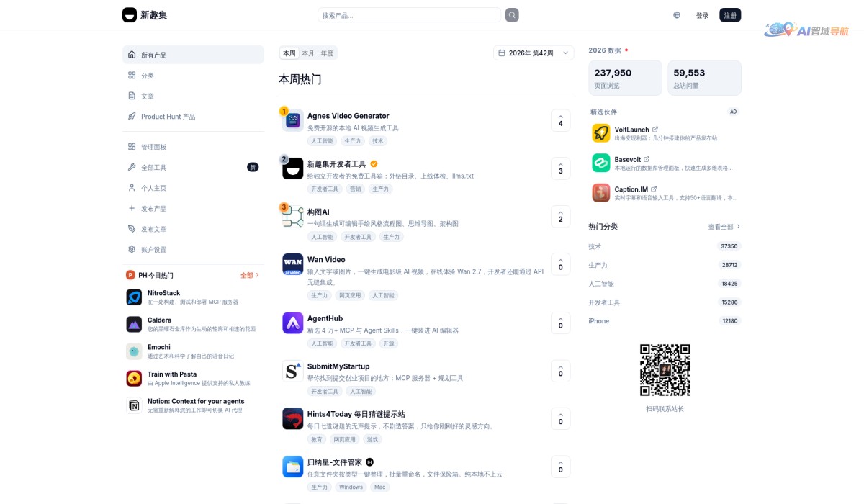
Task: Click the QR code image
Action: tap(665, 370)
